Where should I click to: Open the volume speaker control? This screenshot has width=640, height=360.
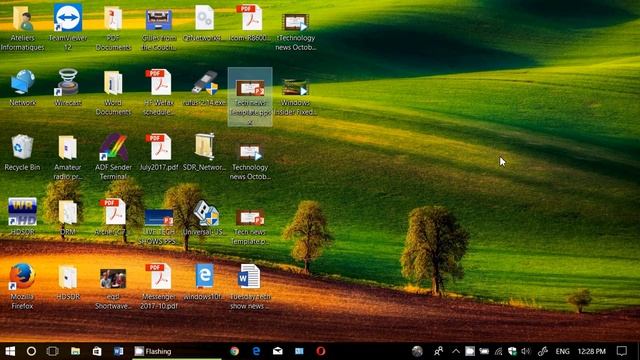[526, 351]
